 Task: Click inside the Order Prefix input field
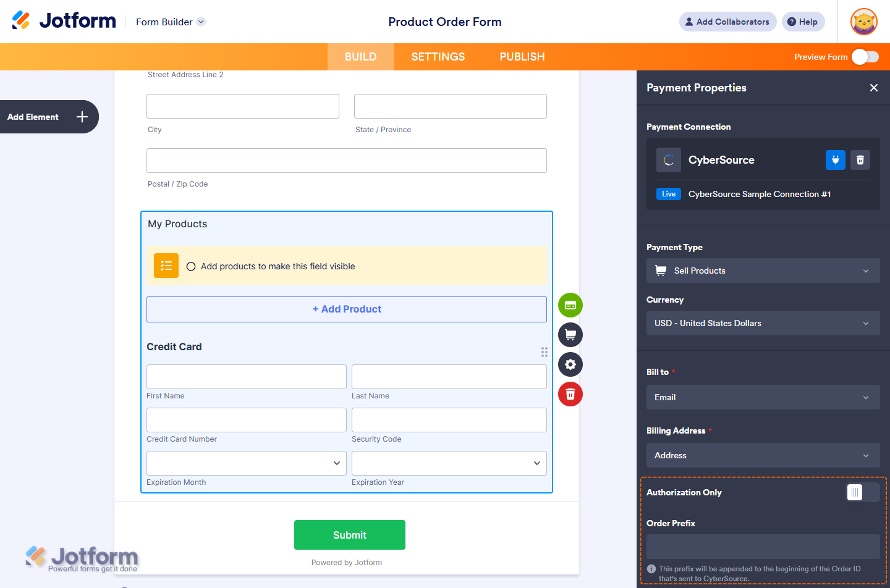pos(763,547)
